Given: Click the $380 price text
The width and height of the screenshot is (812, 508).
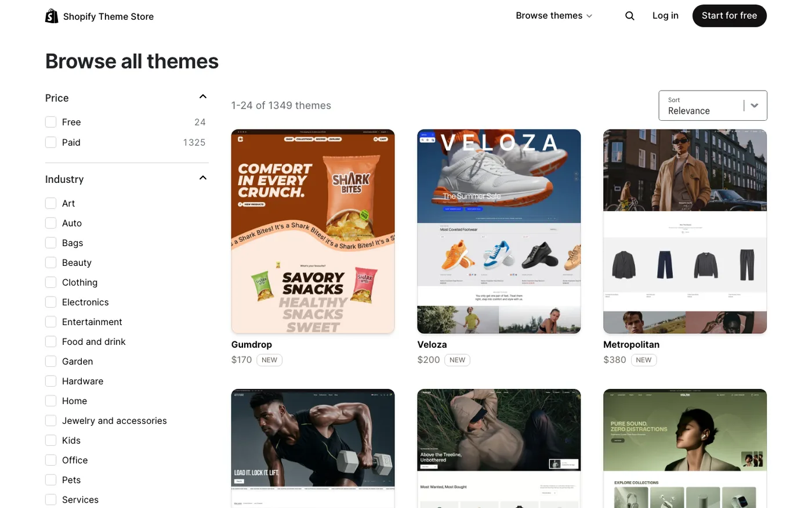Looking at the screenshot, I should coord(615,360).
